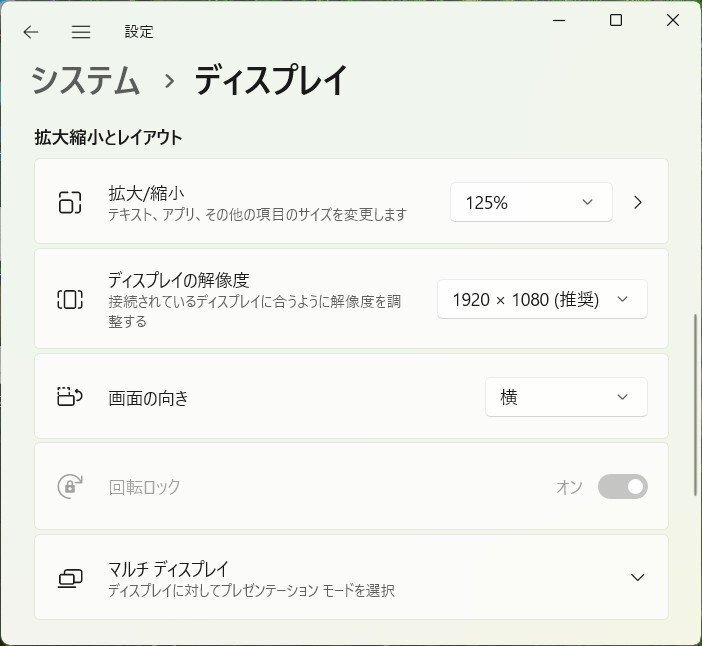Toggle the 回転ロック switch
Image resolution: width=702 pixels, height=646 pixels.
click(623, 487)
